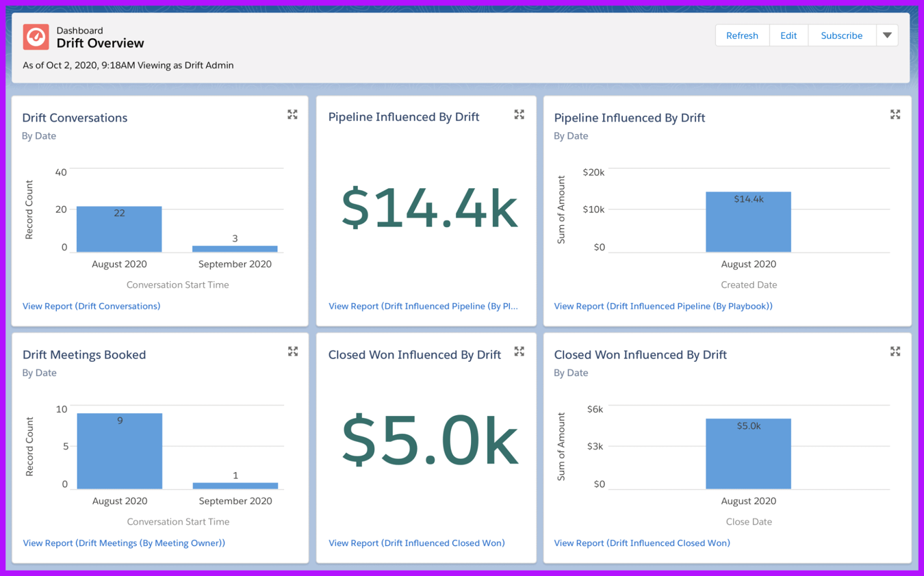Edit the Drift Overview dashboard
This screenshot has height=576, width=924.
[x=788, y=36]
